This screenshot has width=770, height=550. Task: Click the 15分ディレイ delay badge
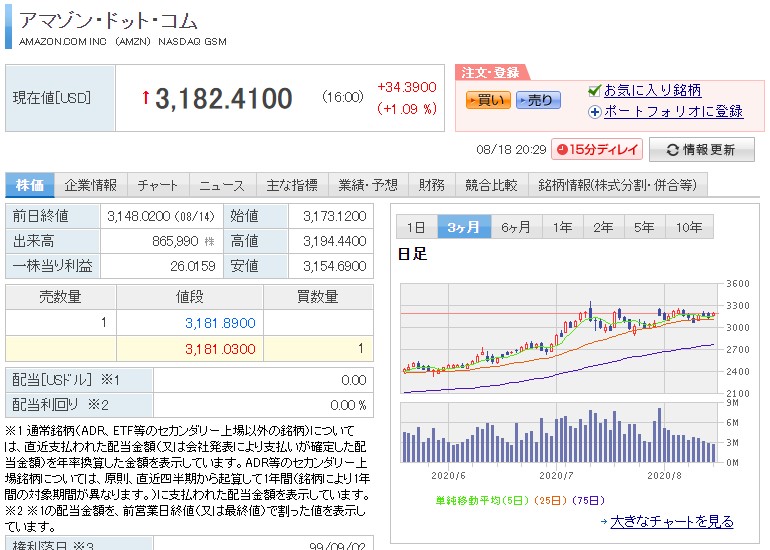pos(597,149)
